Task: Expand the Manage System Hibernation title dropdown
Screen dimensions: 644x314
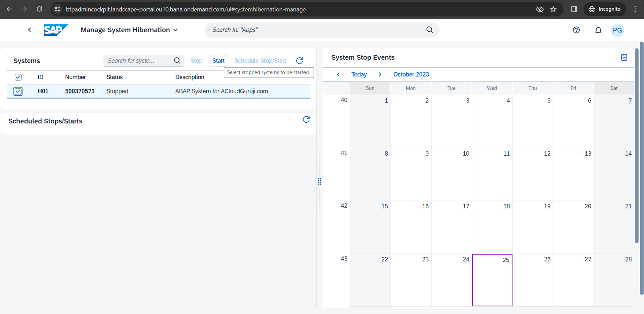Action: coord(175,30)
